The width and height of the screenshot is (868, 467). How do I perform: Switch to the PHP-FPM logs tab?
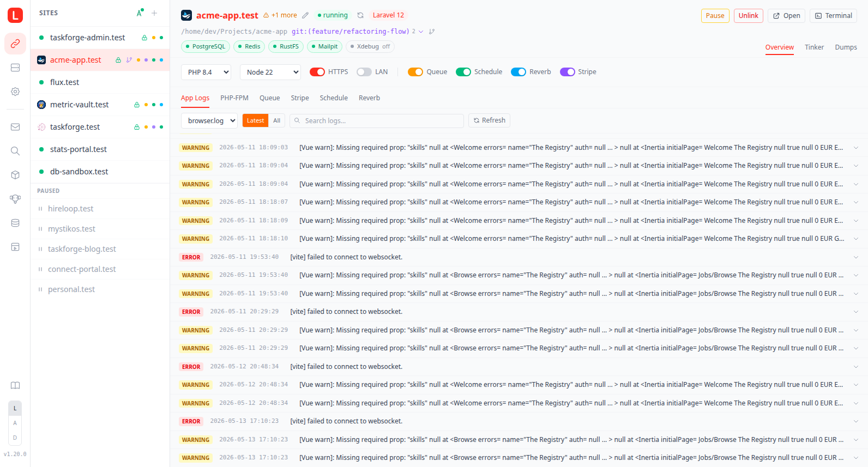(x=234, y=98)
